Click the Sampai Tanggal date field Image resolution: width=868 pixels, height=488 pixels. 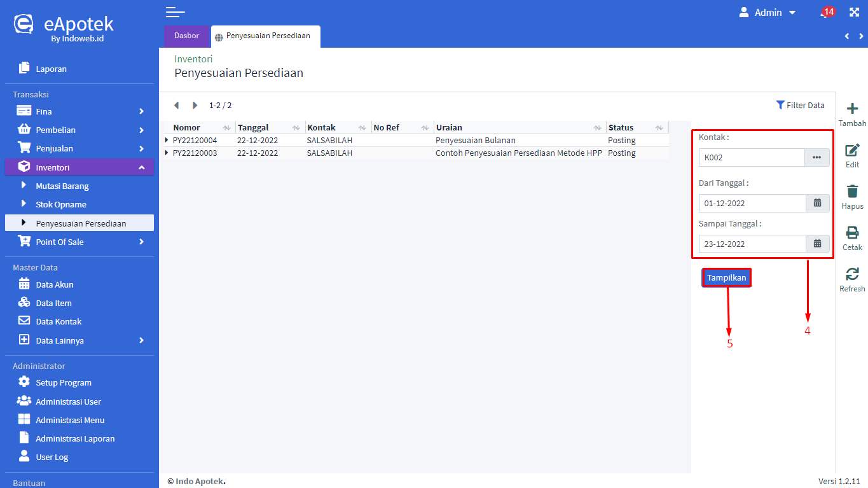752,244
